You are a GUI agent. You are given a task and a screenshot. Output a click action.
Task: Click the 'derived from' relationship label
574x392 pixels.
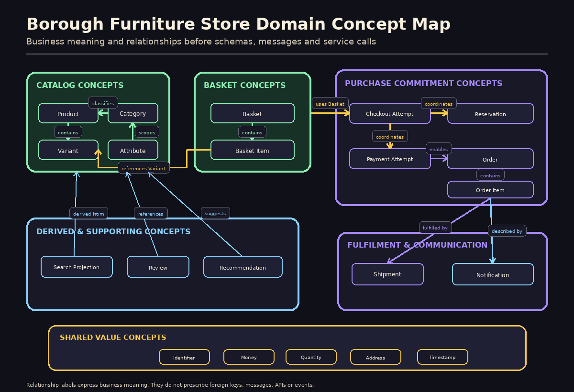click(x=88, y=214)
